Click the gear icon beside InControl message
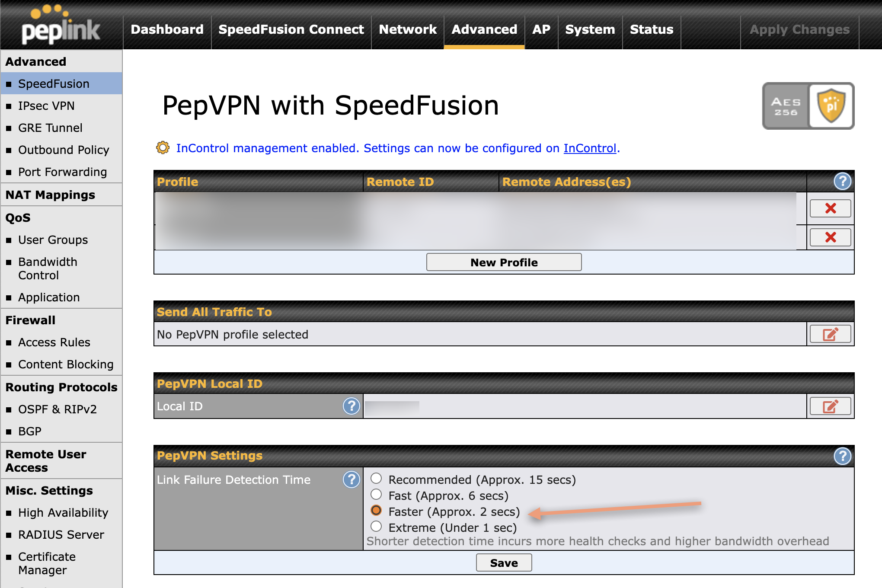This screenshot has width=882, height=588. click(x=163, y=148)
